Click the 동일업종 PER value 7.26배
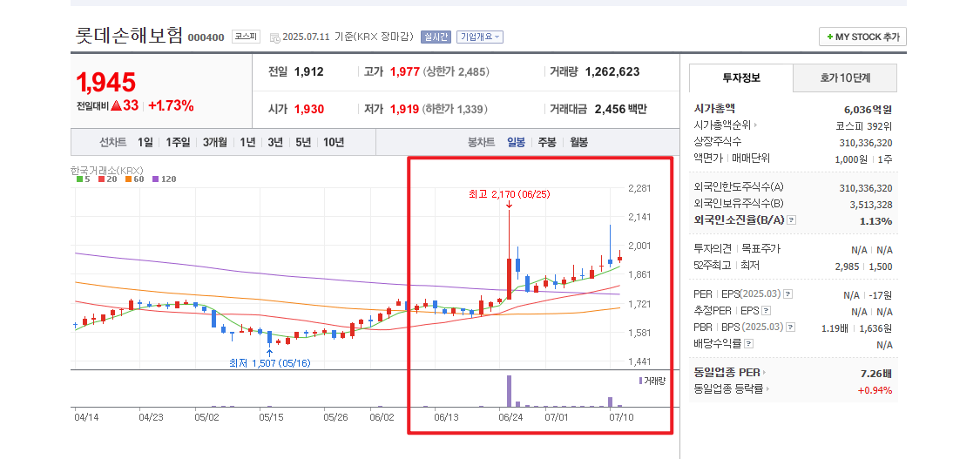Image resolution: width=980 pixels, height=459 pixels. pos(875,373)
